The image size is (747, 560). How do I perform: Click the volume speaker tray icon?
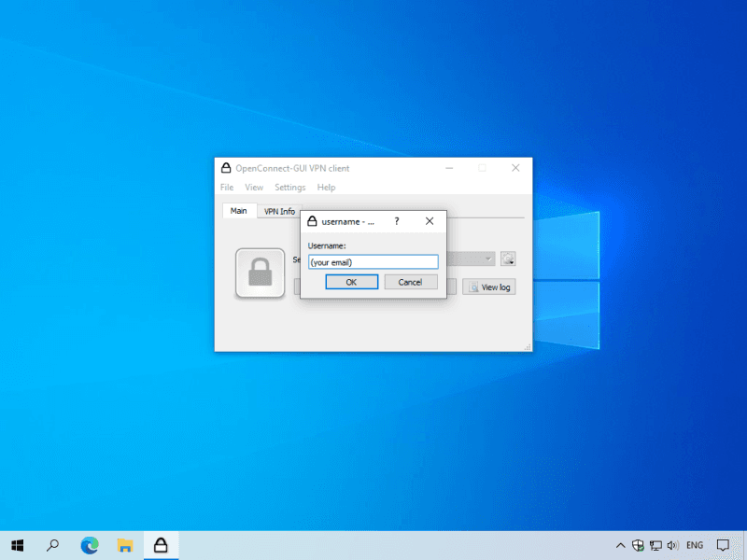[x=672, y=545]
